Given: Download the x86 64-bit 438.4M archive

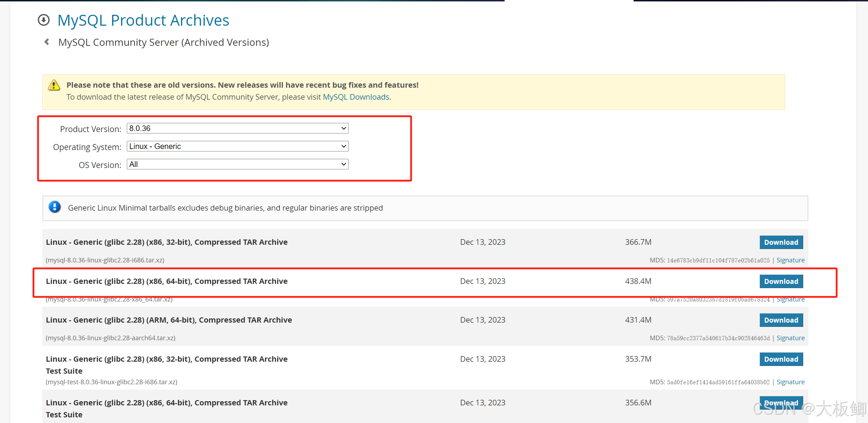Looking at the screenshot, I should tap(781, 281).
